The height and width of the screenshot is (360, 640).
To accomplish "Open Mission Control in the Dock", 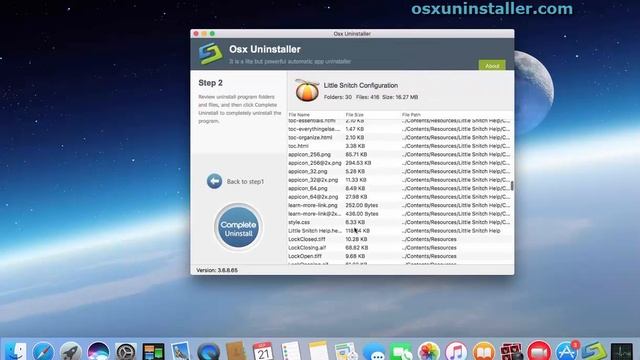I will [153, 351].
